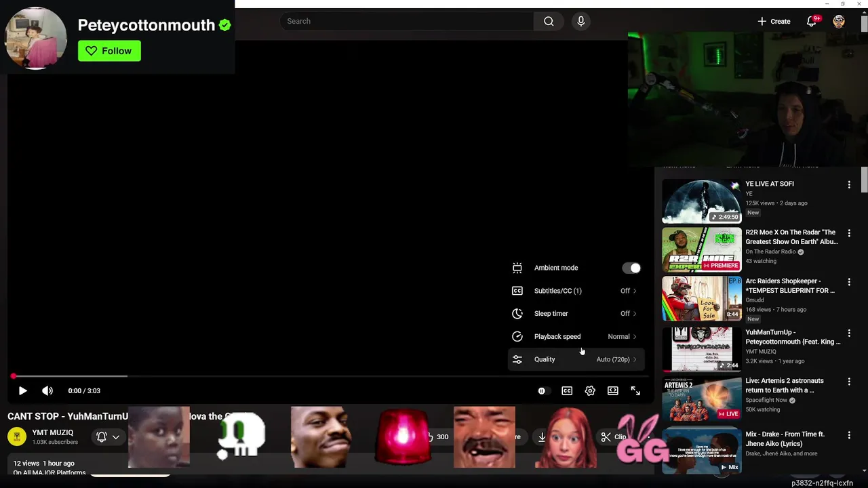Viewport: 868px width, 488px height.
Task: Click the On The Radar Radio channel name
Action: click(770, 251)
